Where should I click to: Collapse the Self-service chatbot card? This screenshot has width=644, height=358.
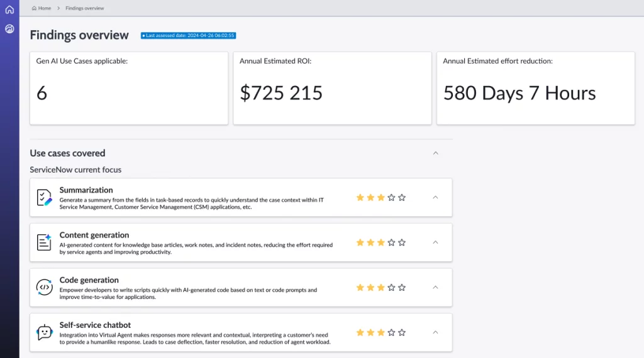tap(435, 332)
